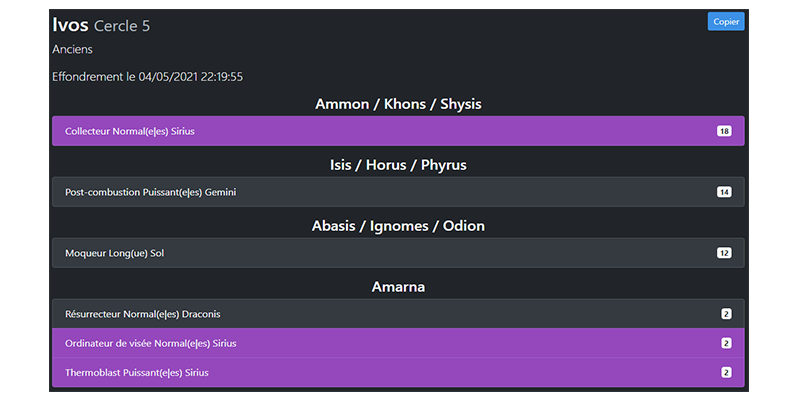The image size is (800, 400).
Task: Click the 14 count badge
Action: coord(724,192)
